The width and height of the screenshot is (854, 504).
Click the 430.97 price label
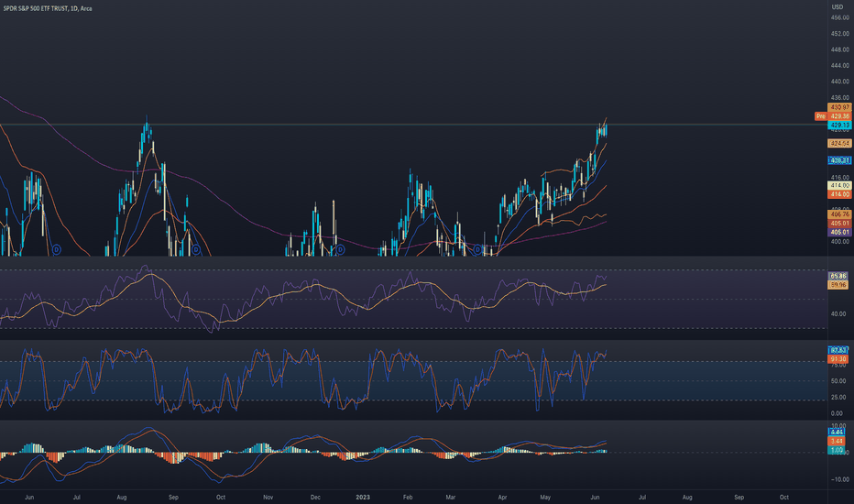[839, 107]
